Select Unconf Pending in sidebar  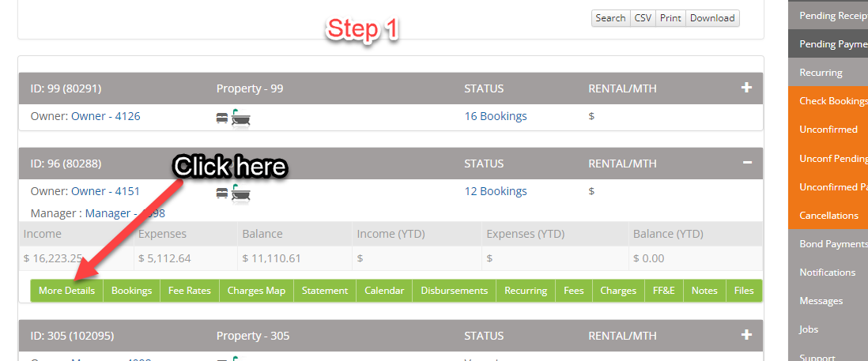pos(828,159)
